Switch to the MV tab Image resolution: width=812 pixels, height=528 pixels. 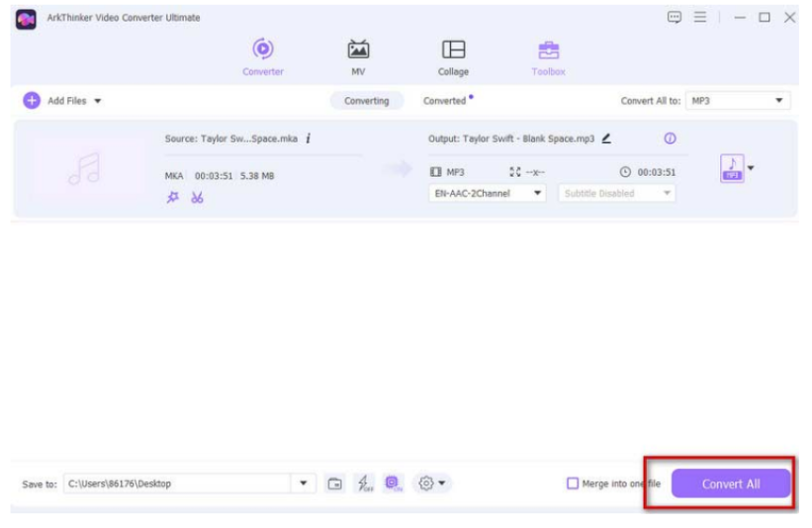358,57
